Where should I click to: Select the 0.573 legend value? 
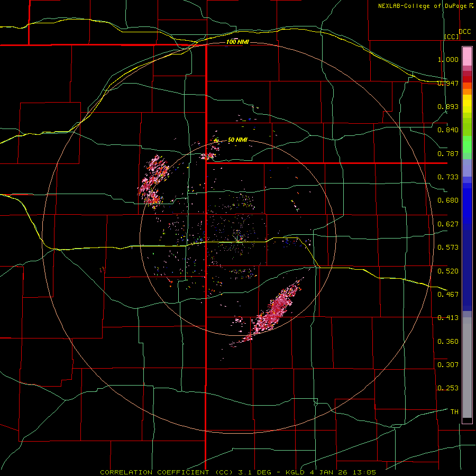448,248
